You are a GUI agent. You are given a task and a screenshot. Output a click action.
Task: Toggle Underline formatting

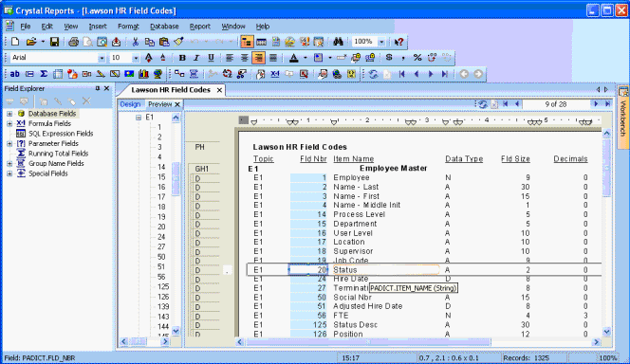pos(211,58)
